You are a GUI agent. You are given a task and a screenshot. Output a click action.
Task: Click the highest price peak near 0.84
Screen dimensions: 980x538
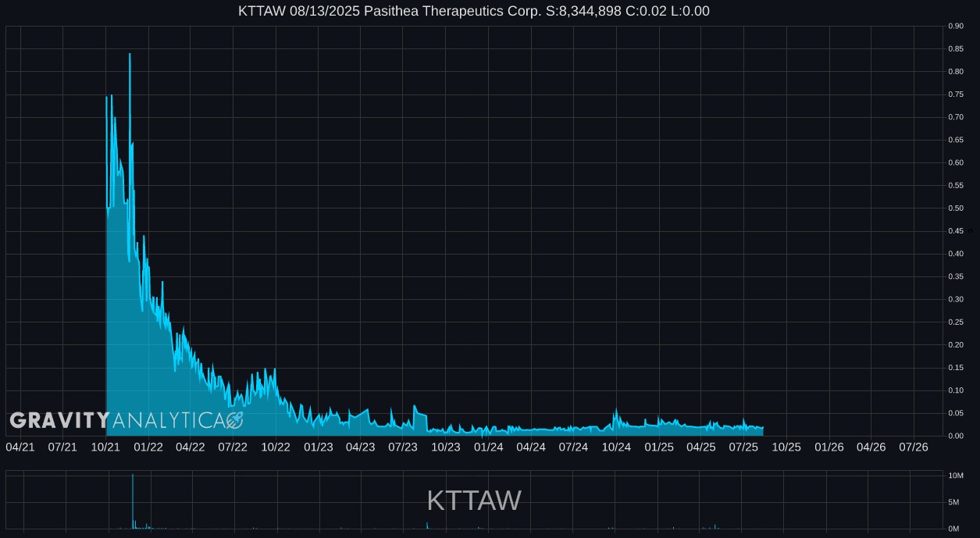tap(130, 55)
